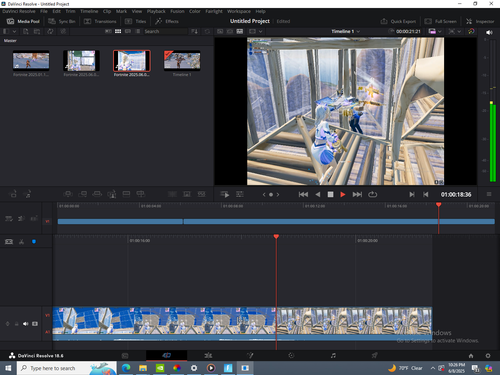This screenshot has height=375, width=500.
Task: Click the Place on Top icon
Action: pyautogui.click(x=126, y=194)
